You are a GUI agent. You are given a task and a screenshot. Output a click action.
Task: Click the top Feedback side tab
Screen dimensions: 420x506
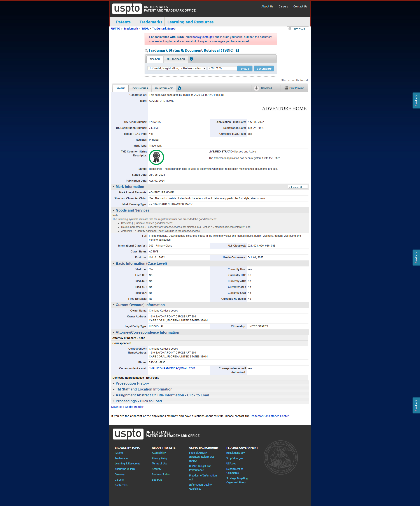[x=416, y=100]
